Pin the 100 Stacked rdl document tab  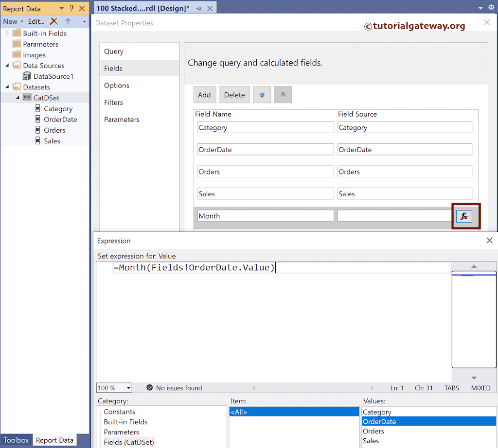click(x=198, y=7)
